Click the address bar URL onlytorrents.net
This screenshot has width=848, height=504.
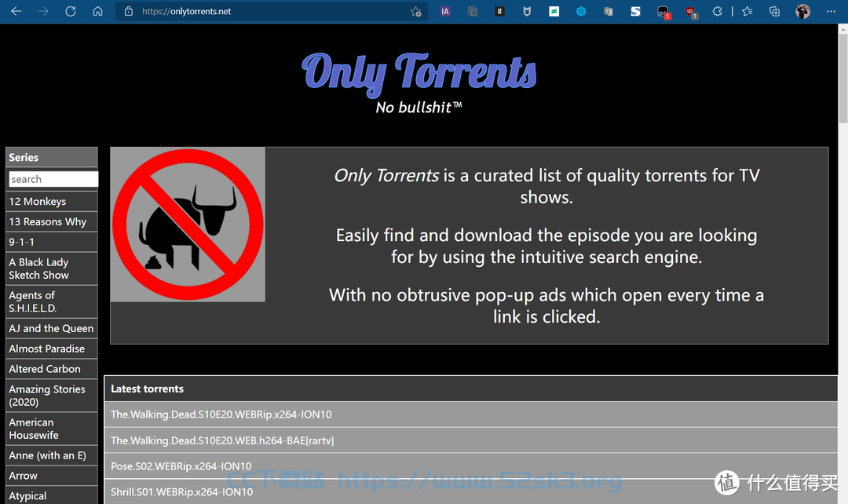tap(187, 11)
